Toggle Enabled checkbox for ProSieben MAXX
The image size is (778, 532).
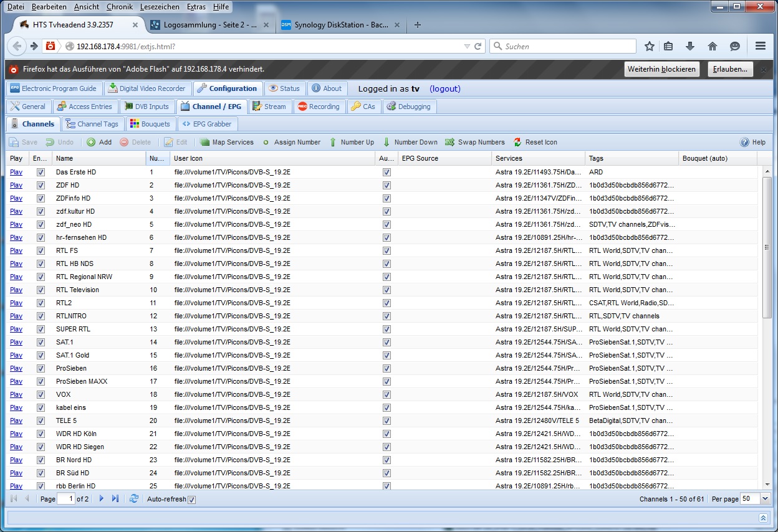click(x=41, y=381)
